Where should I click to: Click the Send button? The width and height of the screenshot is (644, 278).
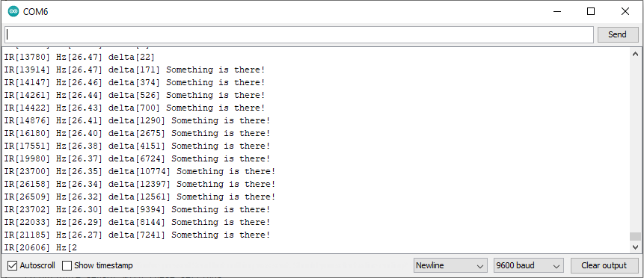click(x=617, y=34)
